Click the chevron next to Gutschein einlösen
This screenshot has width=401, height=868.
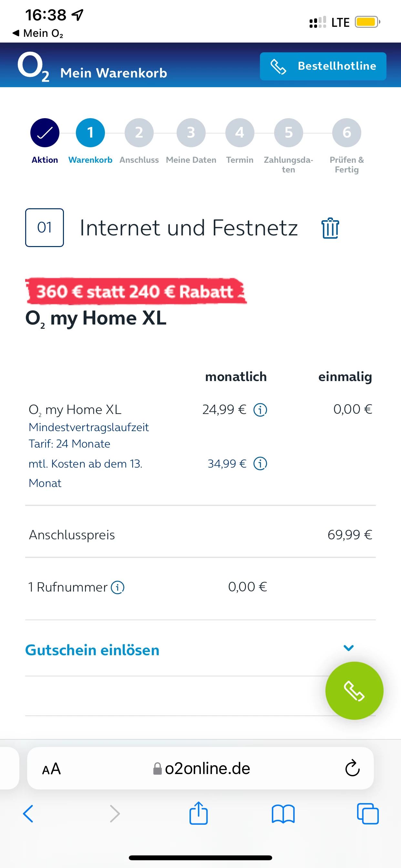coord(348,648)
